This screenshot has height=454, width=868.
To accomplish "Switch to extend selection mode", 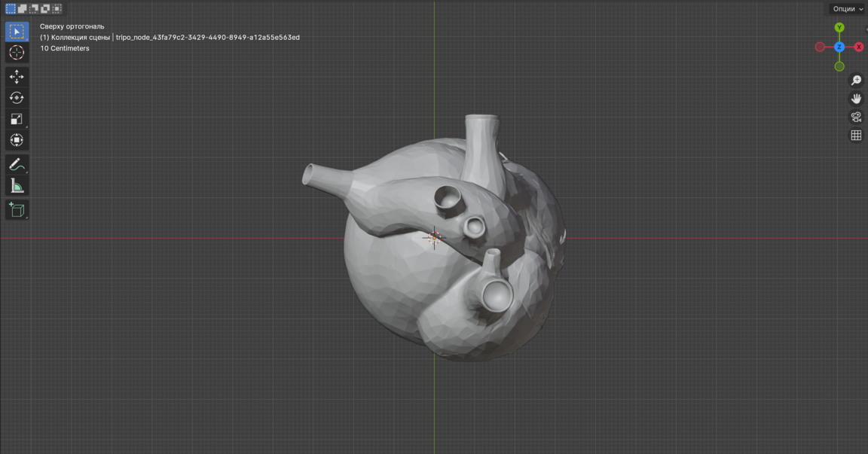I will (x=23, y=9).
